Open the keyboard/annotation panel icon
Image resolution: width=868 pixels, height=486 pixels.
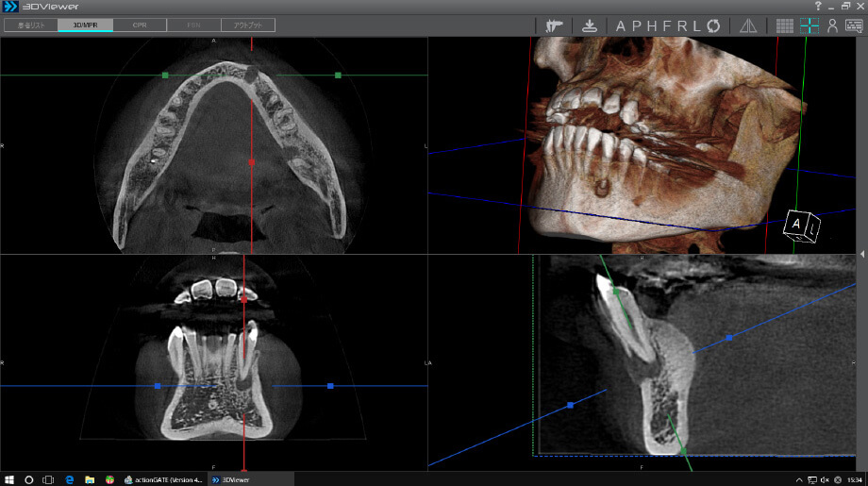[854, 25]
